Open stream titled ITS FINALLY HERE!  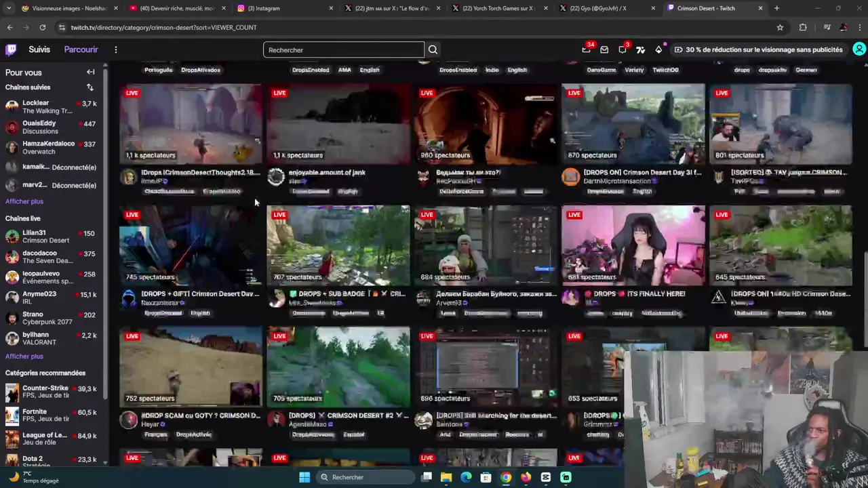635,293
